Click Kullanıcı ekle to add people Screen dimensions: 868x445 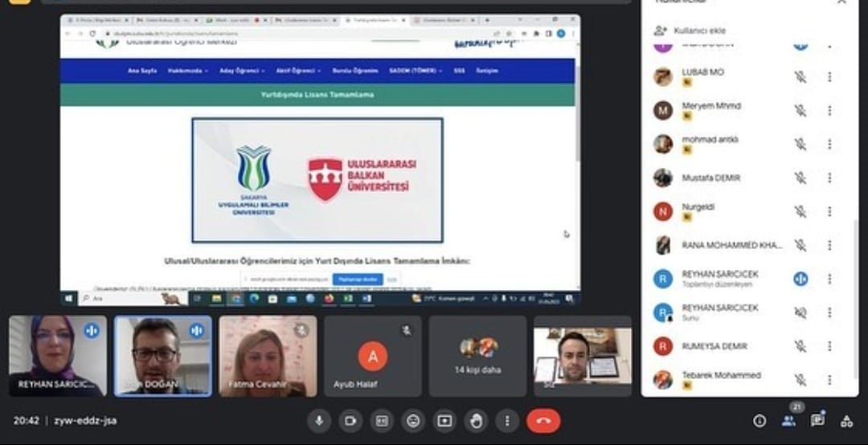pos(700,31)
